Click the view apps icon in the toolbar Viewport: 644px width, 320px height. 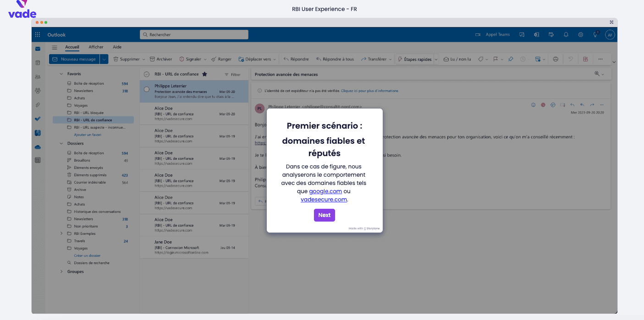[x=585, y=59]
